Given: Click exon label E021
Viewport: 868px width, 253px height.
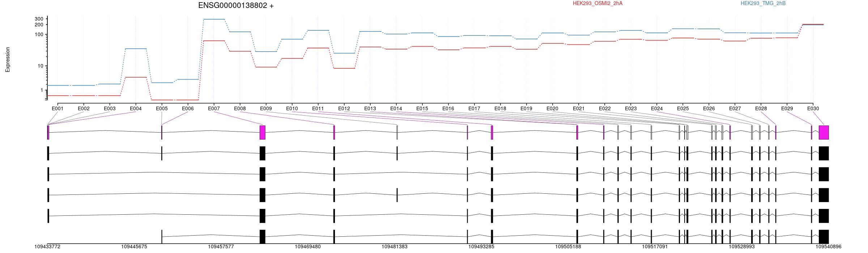Looking at the screenshot, I should (x=579, y=108).
